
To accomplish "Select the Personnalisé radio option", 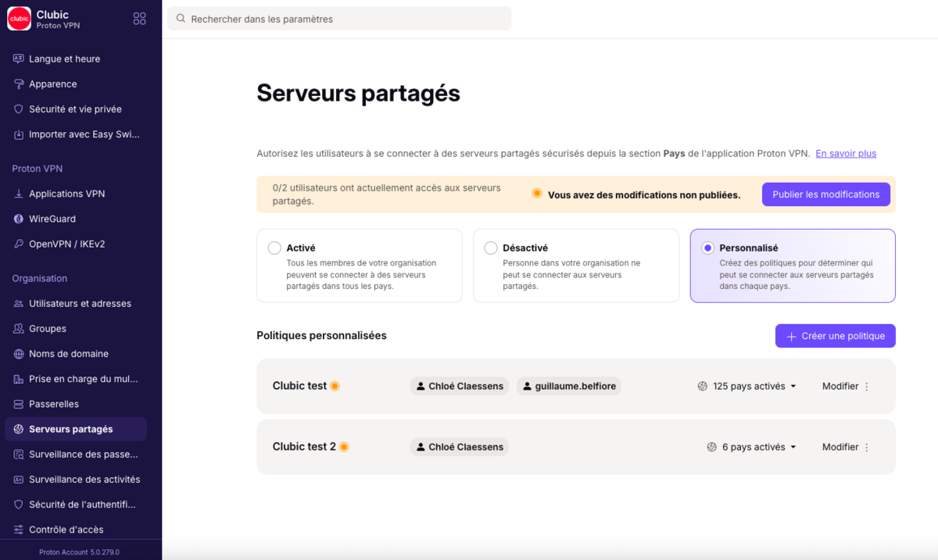I will (707, 248).
